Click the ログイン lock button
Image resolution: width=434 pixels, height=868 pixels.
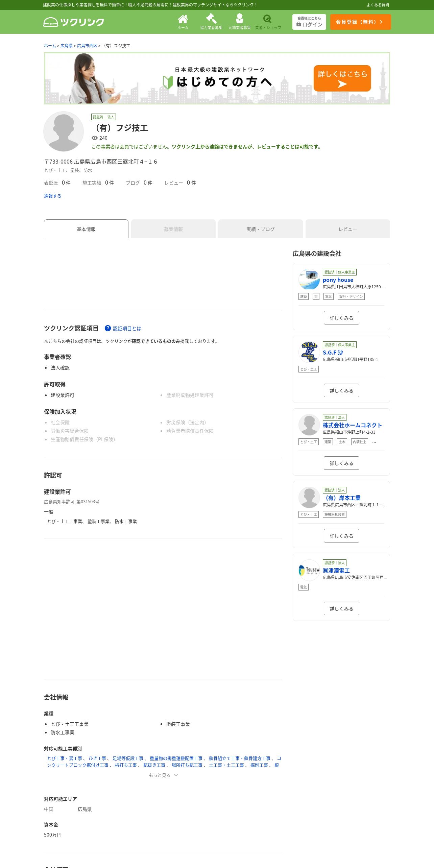point(309,22)
